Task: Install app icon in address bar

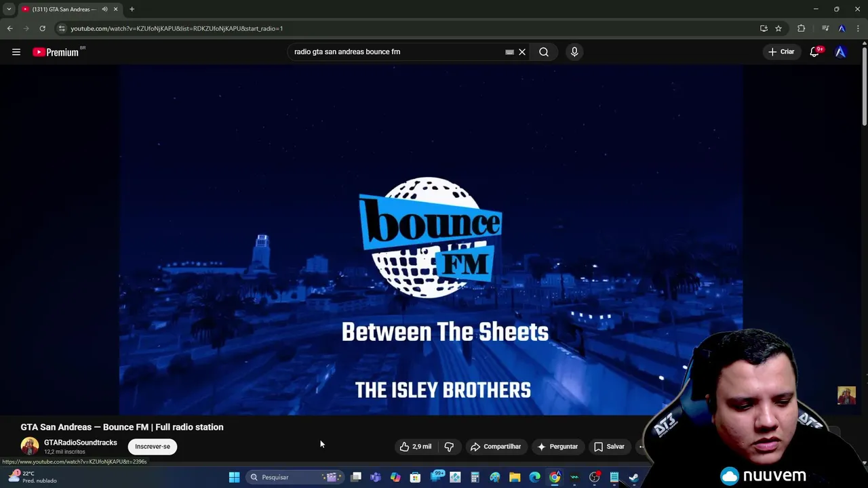Action: click(764, 28)
